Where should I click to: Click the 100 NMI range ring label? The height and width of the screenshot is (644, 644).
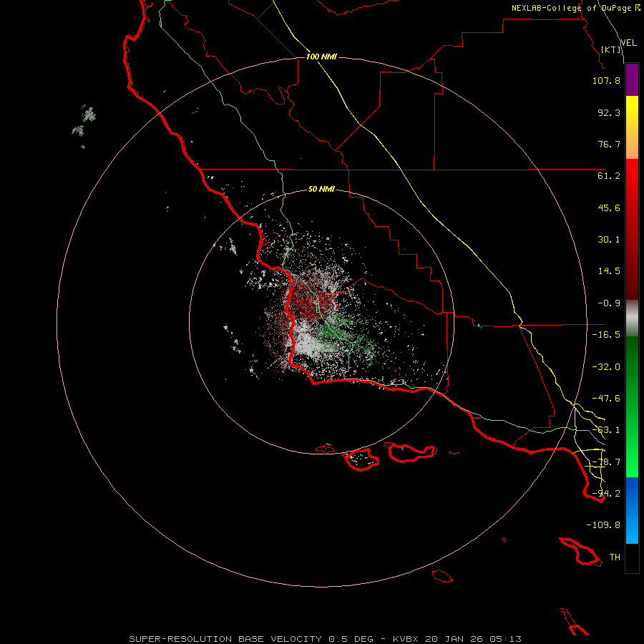pos(321,57)
